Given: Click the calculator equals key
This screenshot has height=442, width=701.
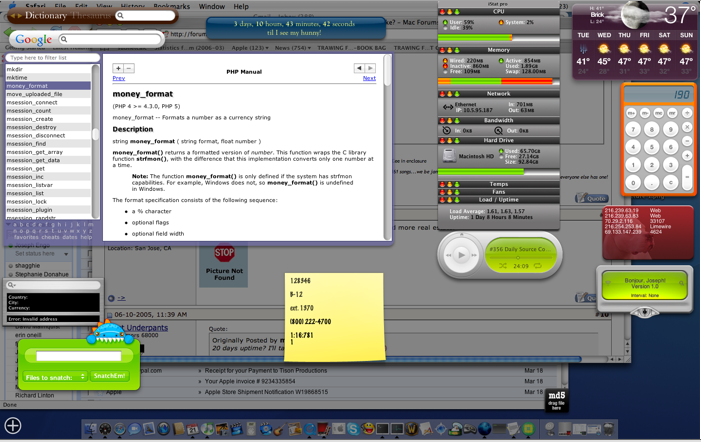Looking at the screenshot, I should point(687,176).
